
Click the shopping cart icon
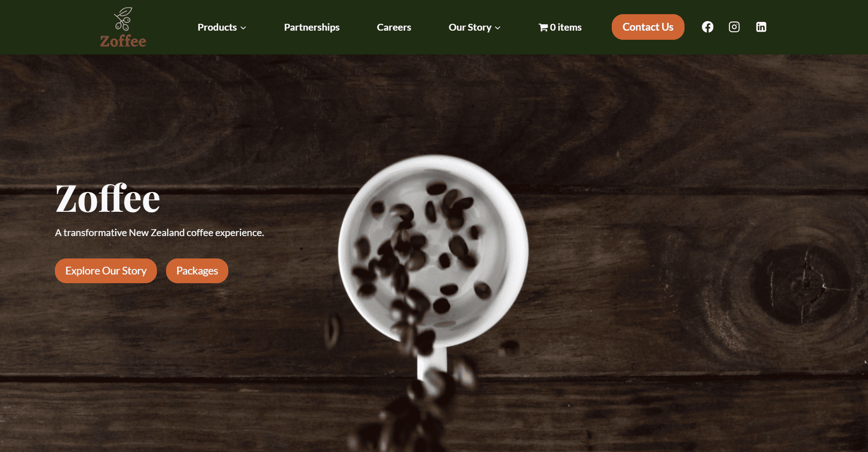[543, 27]
